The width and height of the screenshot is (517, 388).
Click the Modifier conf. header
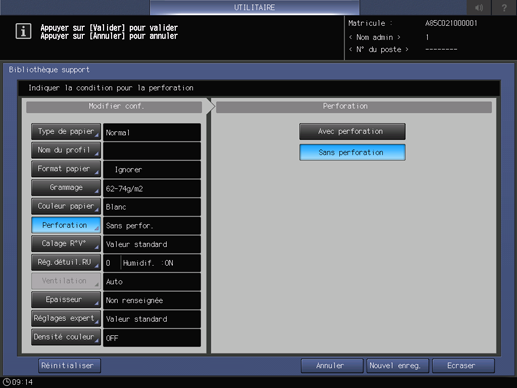114,107
